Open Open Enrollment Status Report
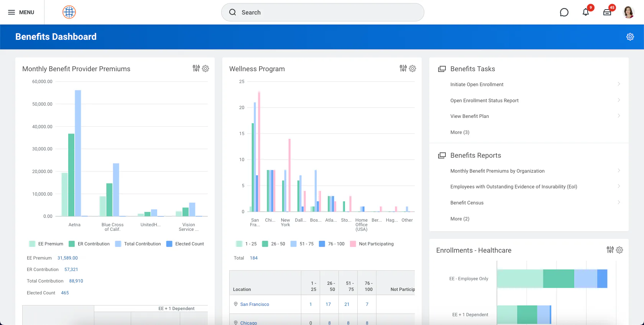Screen dimensions: 644x325 click(x=485, y=101)
